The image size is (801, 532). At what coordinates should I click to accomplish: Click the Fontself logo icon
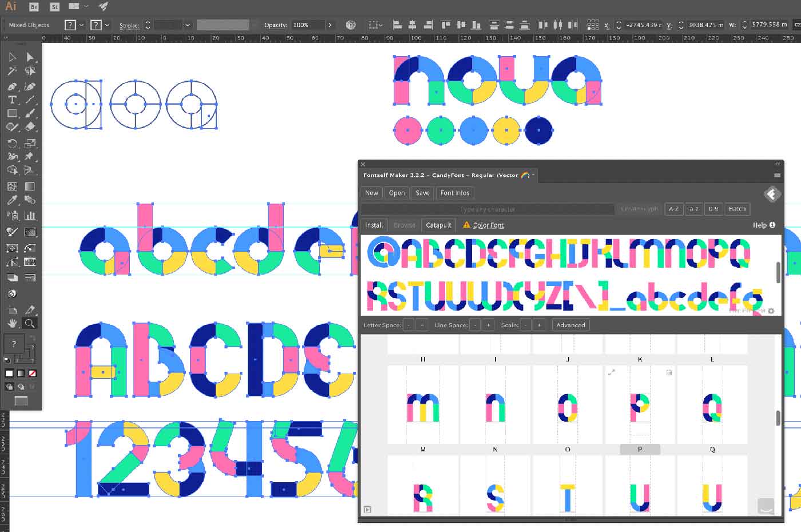point(772,194)
